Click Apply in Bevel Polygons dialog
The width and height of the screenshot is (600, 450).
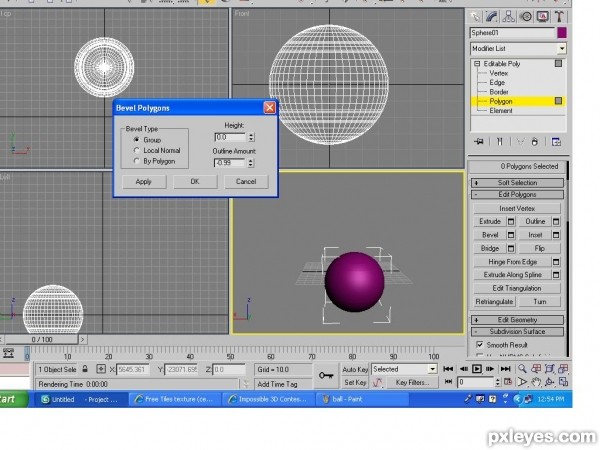point(144,182)
